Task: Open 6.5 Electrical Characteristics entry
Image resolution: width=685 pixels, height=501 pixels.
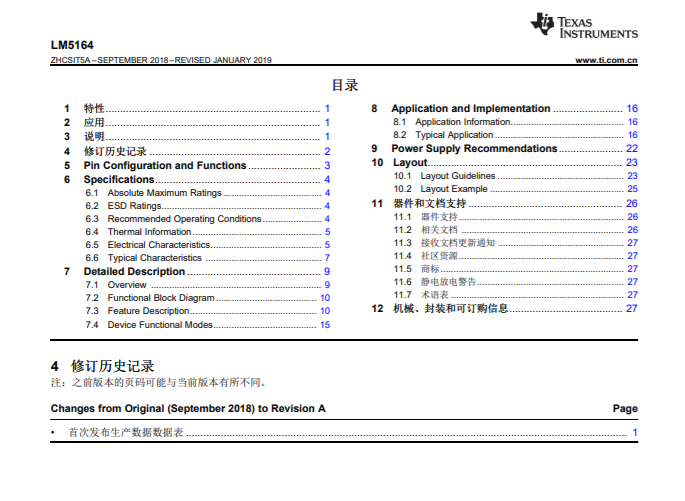Action: [208, 245]
